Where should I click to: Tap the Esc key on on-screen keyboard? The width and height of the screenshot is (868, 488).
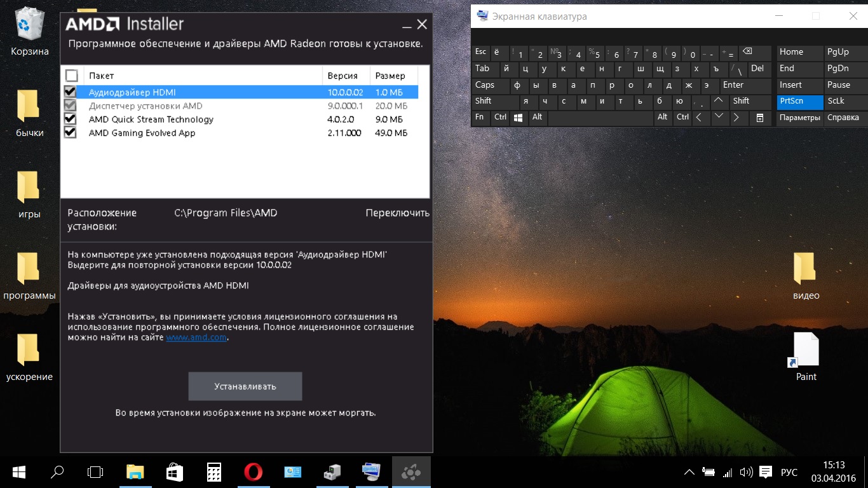(x=481, y=52)
